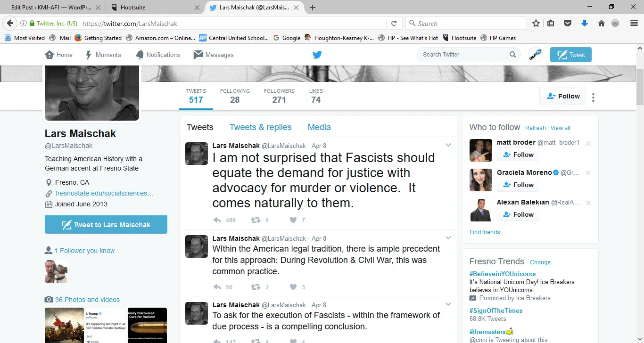Open more user actions vertical dots
Viewport: 644px width, 343px height.
tap(593, 98)
